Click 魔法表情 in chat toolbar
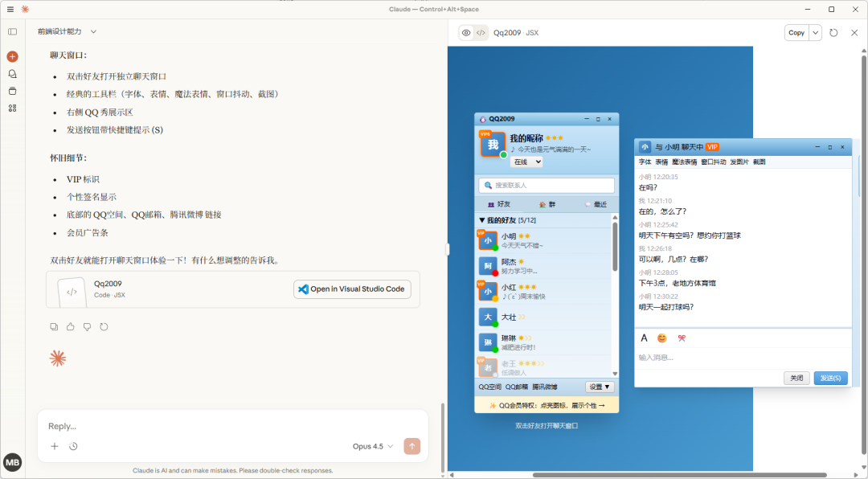868x479 pixels. point(684,162)
